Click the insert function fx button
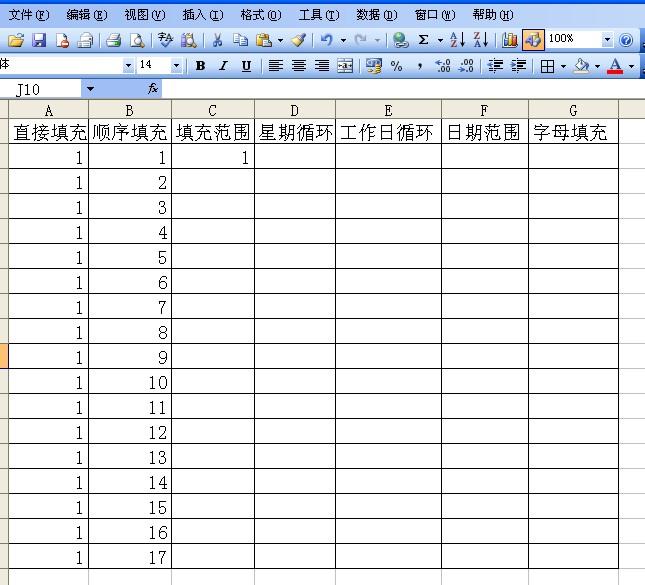645x585 pixels. click(x=153, y=88)
